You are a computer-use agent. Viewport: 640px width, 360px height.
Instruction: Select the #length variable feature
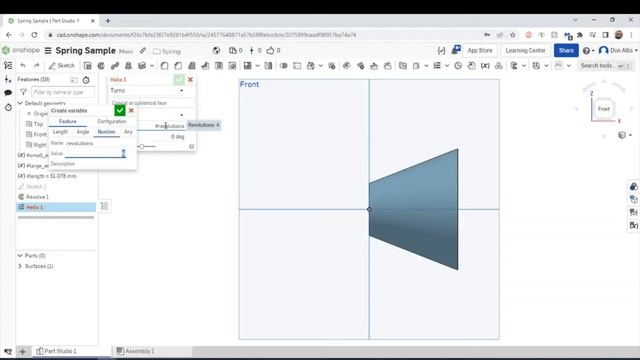(56, 176)
